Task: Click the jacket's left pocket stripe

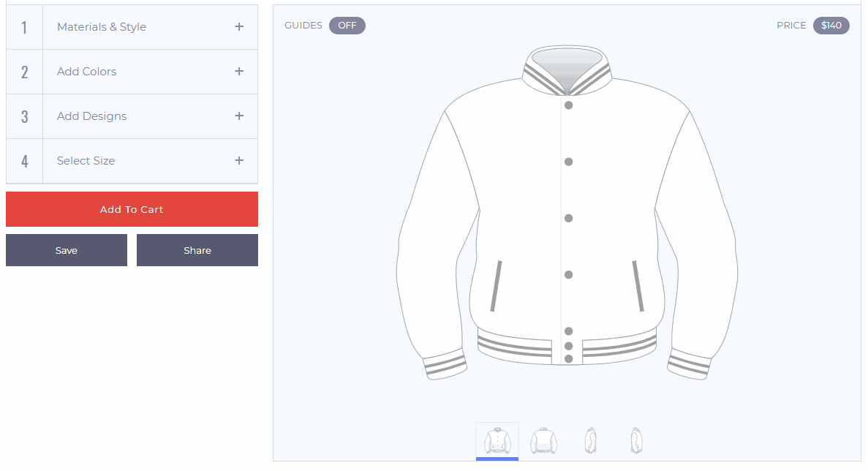Action: 496,286
